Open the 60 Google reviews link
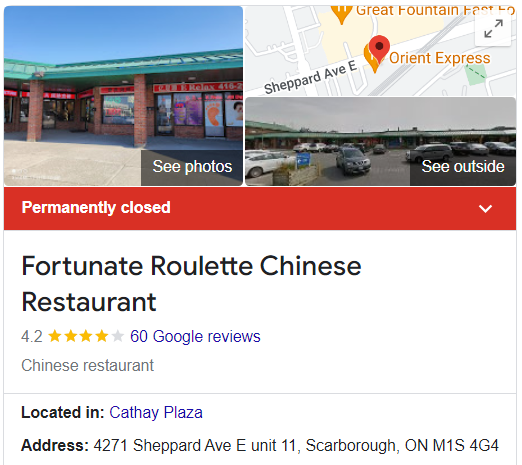 195,336
